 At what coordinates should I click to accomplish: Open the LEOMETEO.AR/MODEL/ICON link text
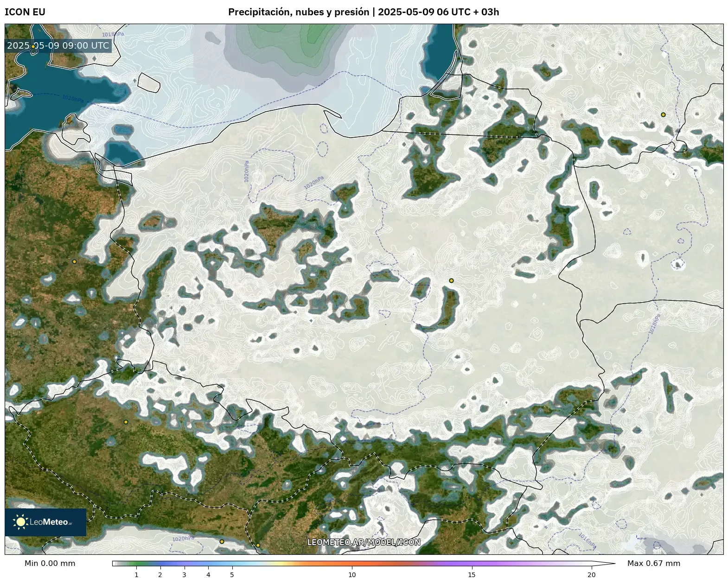364,542
